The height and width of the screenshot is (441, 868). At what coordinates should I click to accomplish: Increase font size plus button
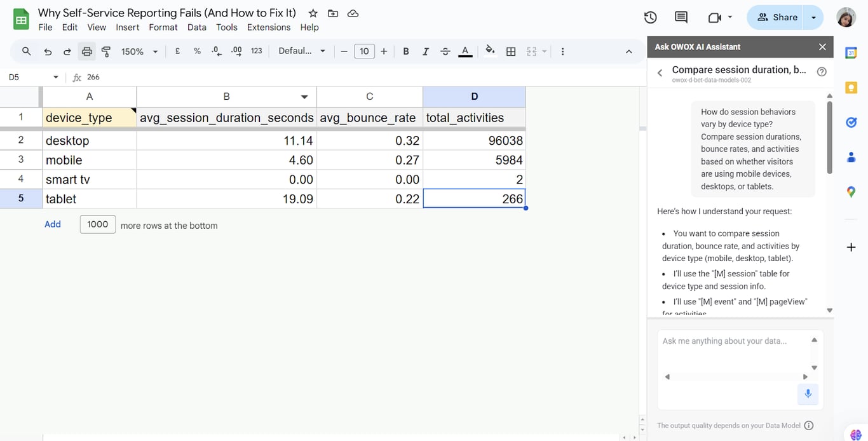click(384, 51)
